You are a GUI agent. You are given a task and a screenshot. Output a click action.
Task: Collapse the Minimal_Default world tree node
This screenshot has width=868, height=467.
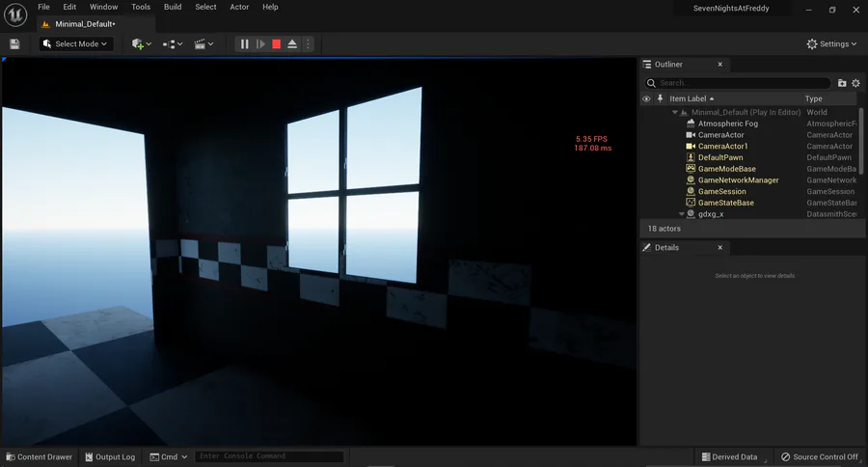coord(675,113)
